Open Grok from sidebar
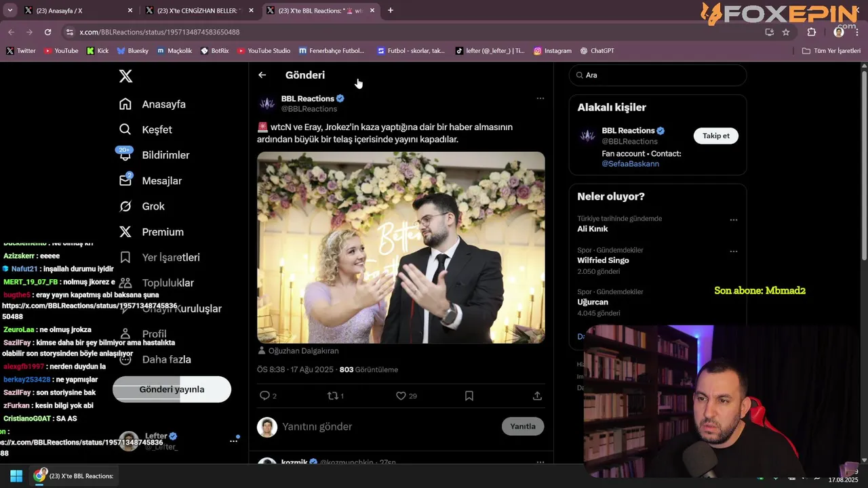The width and height of the screenshot is (868, 488). coord(142,206)
